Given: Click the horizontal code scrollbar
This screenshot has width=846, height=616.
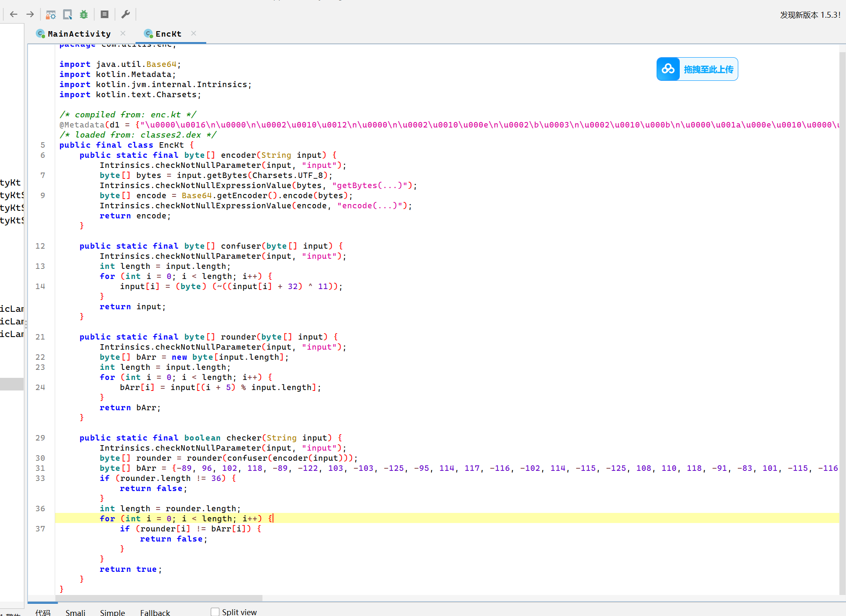Looking at the screenshot, I should 159,598.
